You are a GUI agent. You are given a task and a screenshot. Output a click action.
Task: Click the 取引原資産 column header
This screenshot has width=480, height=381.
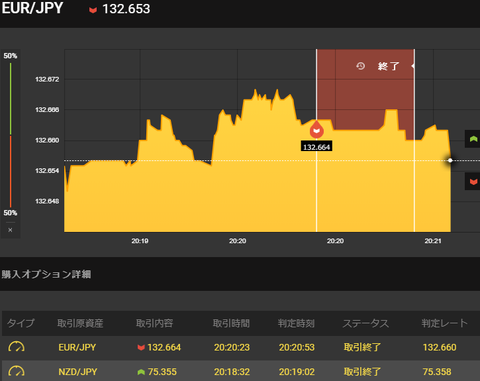[x=80, y=323]
